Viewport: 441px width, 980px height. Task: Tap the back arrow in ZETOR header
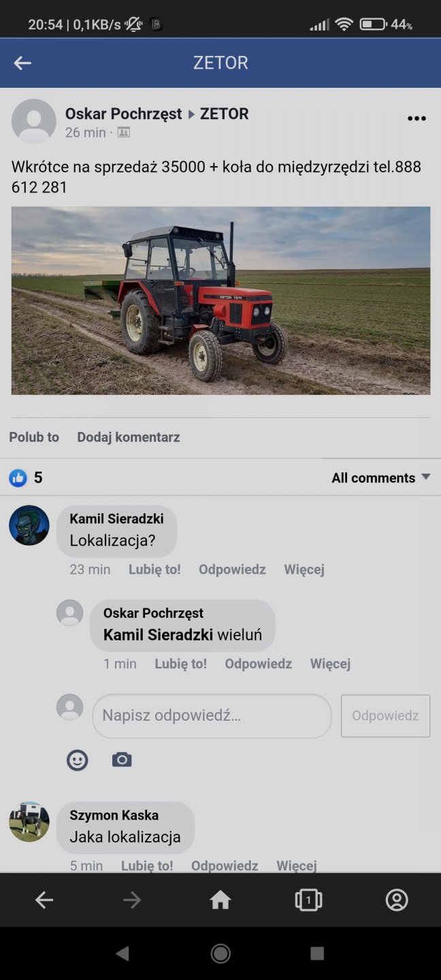point(22,63)
